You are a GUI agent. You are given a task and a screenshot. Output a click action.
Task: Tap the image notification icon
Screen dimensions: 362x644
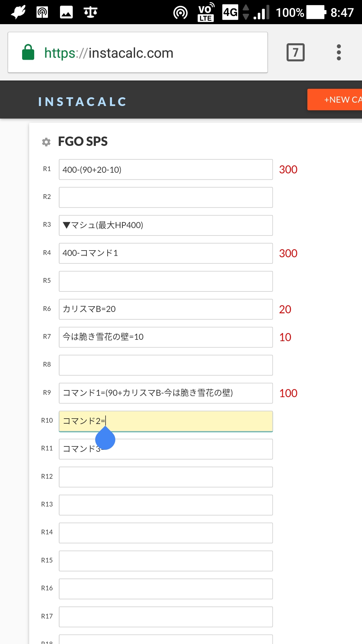click(66, 12)
